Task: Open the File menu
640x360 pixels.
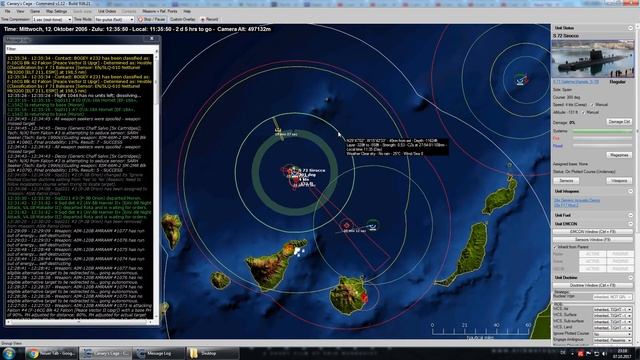Action: (7, 11)
